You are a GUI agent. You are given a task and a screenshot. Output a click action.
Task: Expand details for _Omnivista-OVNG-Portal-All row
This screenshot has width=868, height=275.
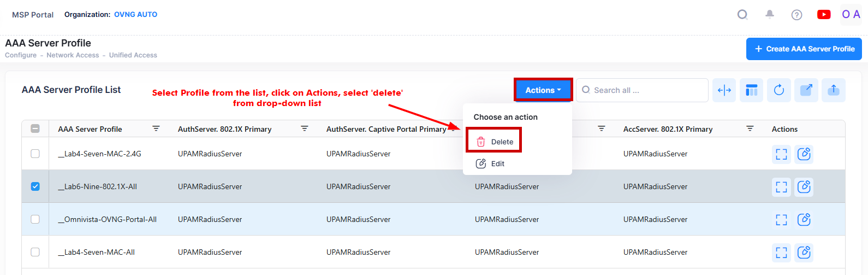(x=782, y=220)
